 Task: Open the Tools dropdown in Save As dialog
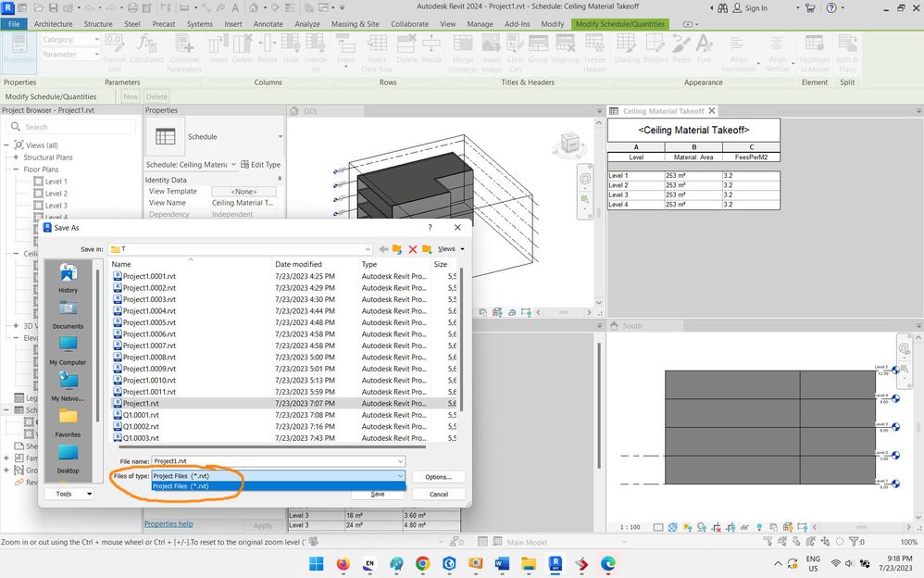click(70, 494)
